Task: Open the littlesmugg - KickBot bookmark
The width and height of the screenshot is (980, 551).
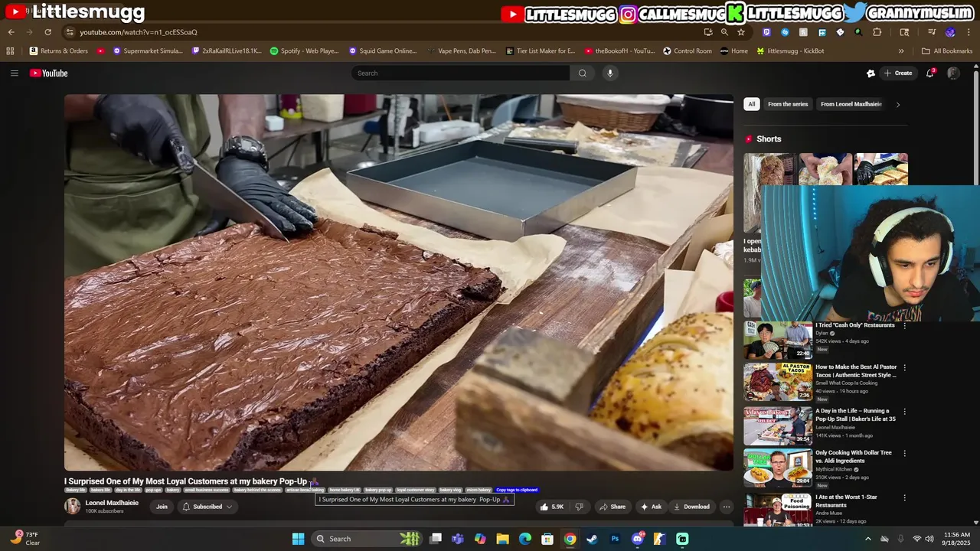Action: coord(790,51)
